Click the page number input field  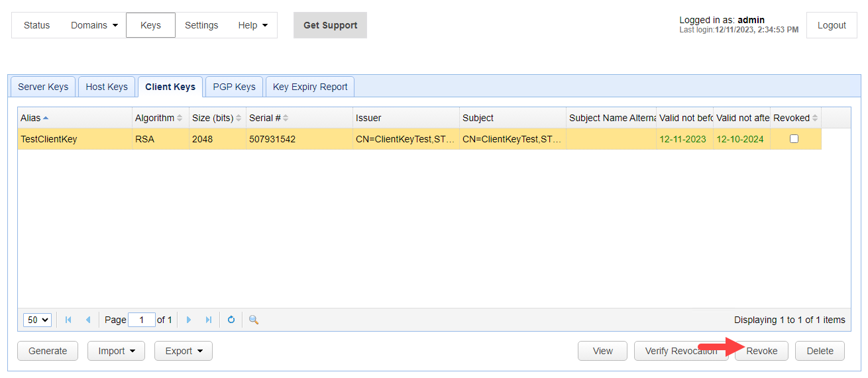(142, 320)
